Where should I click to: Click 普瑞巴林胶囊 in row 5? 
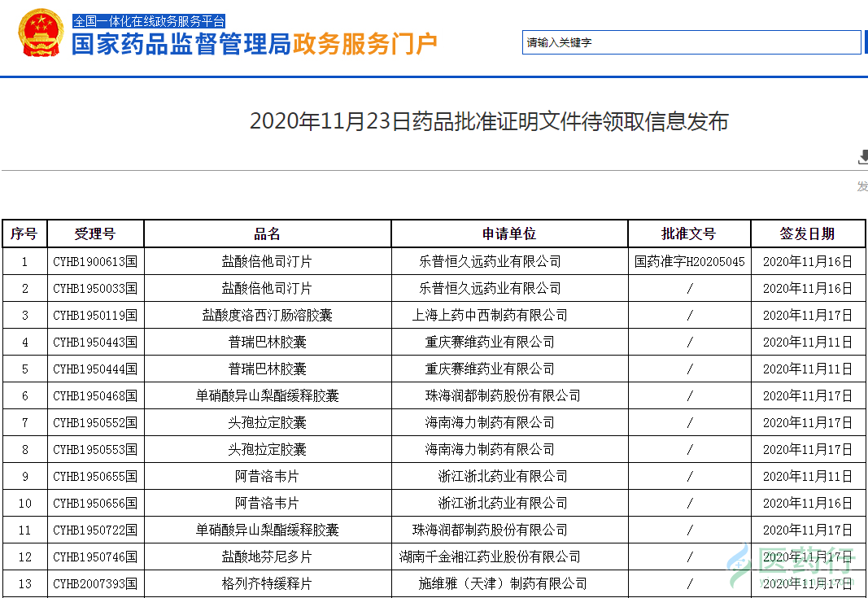coord(268,369)
